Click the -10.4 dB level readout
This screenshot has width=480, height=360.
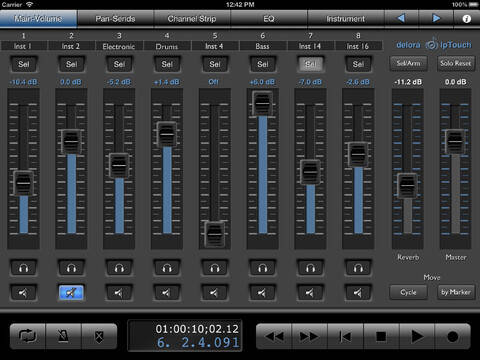23,82
